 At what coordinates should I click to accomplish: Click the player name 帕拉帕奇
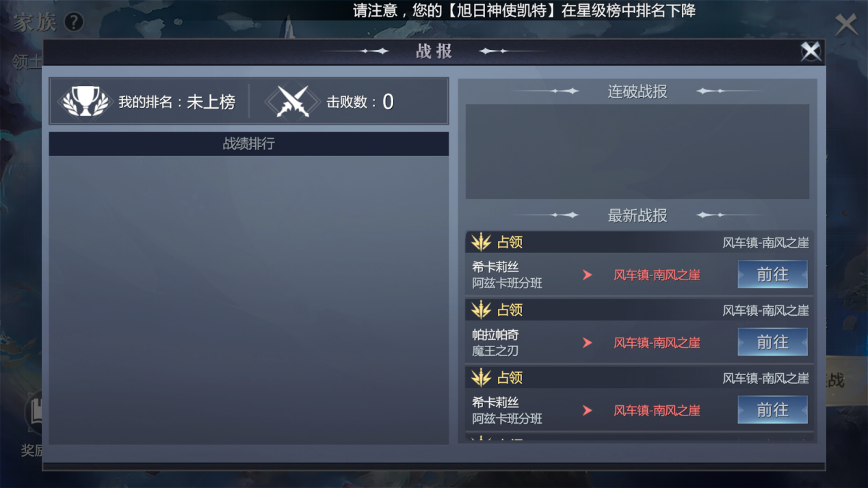point(495,335)
